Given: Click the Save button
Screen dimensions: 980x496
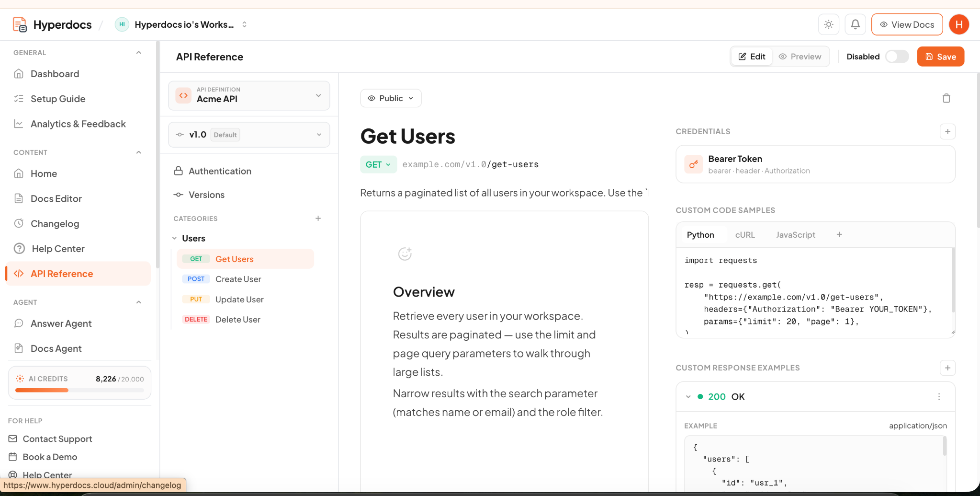Looking at the screenshot, I should click(x=940, y=57).
